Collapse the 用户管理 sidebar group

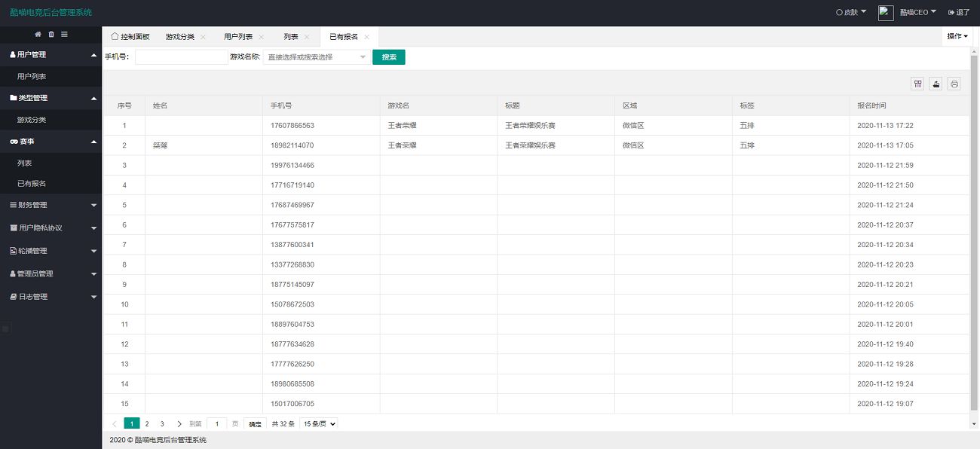(x=51, y=55)
